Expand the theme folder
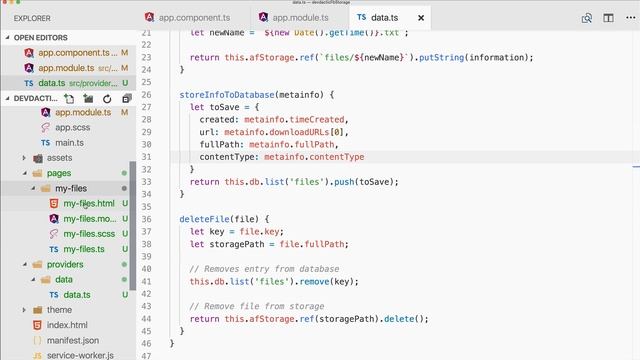Image resolution: width=640 pixels, height=360 pixels. coord(24,310)
